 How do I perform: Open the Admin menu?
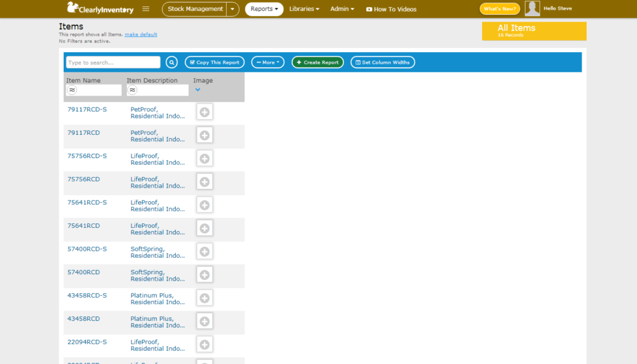(342, 9)
